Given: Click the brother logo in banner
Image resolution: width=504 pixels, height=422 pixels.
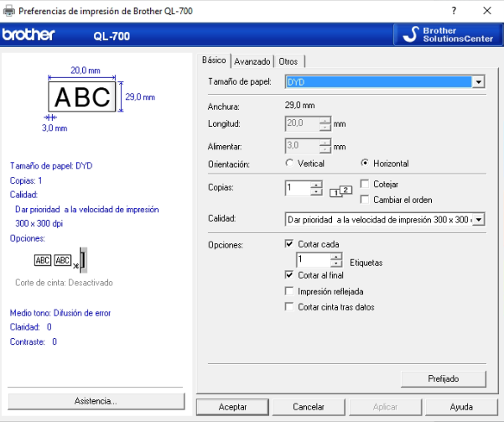Looking at the screenshot, I should click(29, 34).
